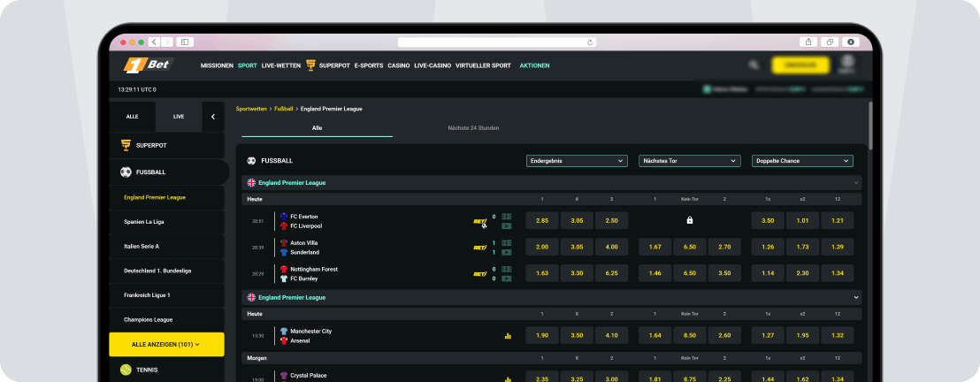This screenshot has width=980, height=382.
Task: Open the blurred search magnifier icon
Action: [754, 65]
